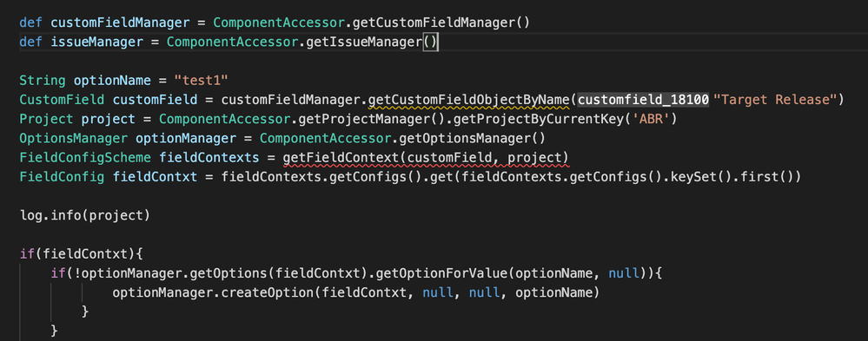
Task: Click the OptionsManager type name
Action: [74, 139]
